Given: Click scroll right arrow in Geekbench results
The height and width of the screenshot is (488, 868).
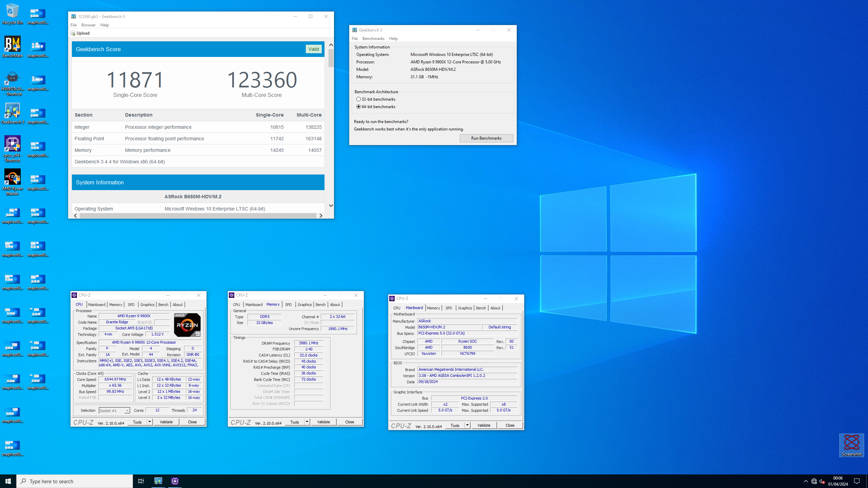Looking at the screenshot, I should (321, 216).
